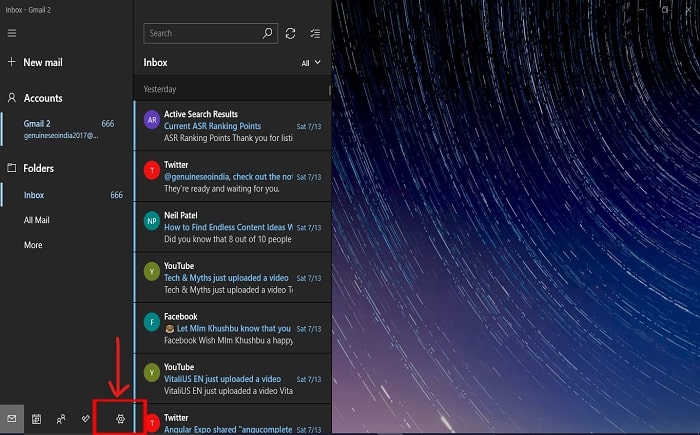
Task: Open the All filter dropdown
Action: [311, 63]
